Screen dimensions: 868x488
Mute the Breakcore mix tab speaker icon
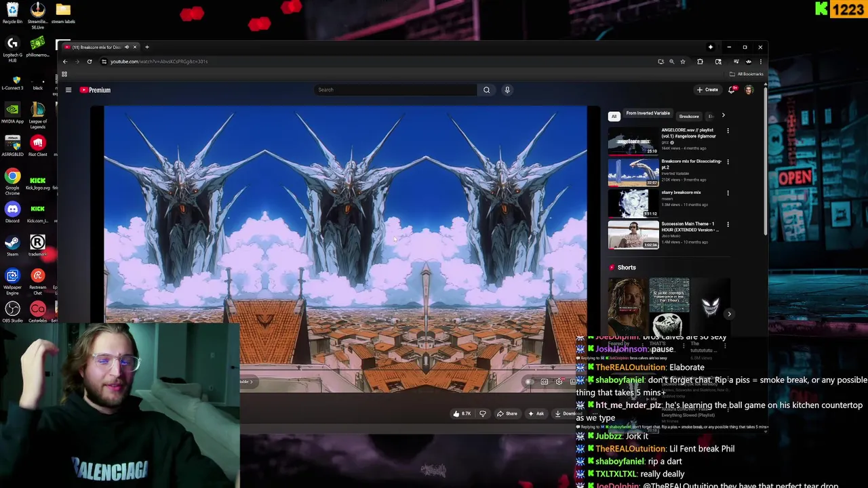coord(127,47)
